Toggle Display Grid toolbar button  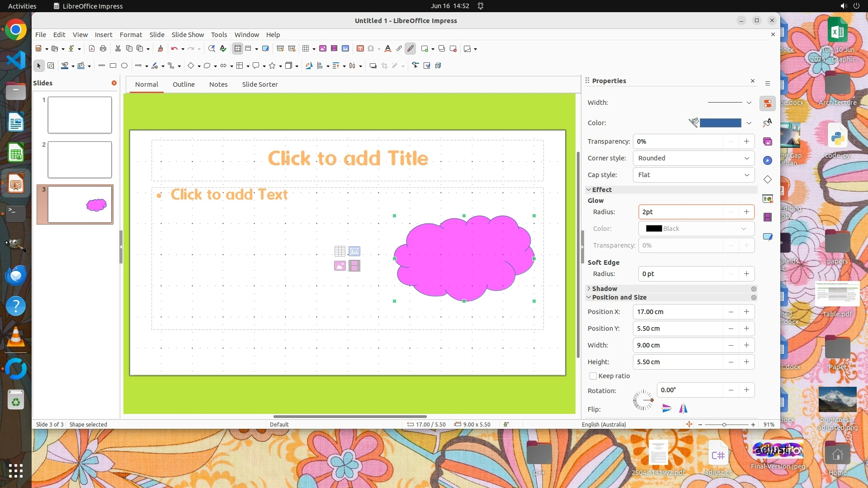click(238, 49)
